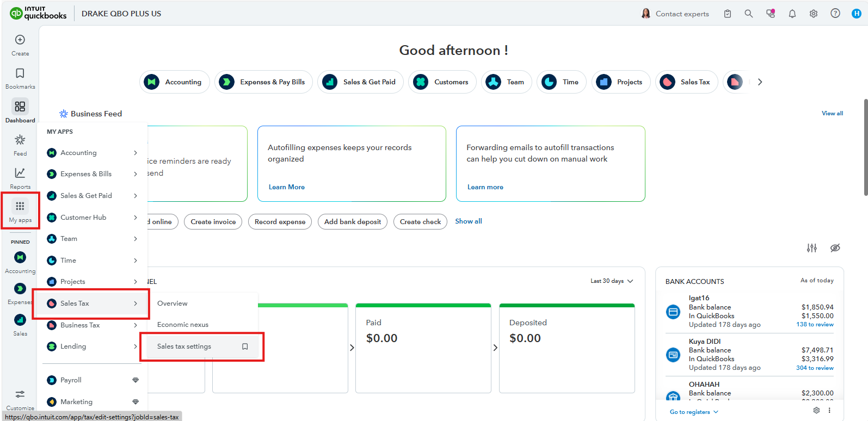The width and height of the screenshot is (868, 421).
Task: Open Payroll in My Apps menu
Action: pos(71,380)
